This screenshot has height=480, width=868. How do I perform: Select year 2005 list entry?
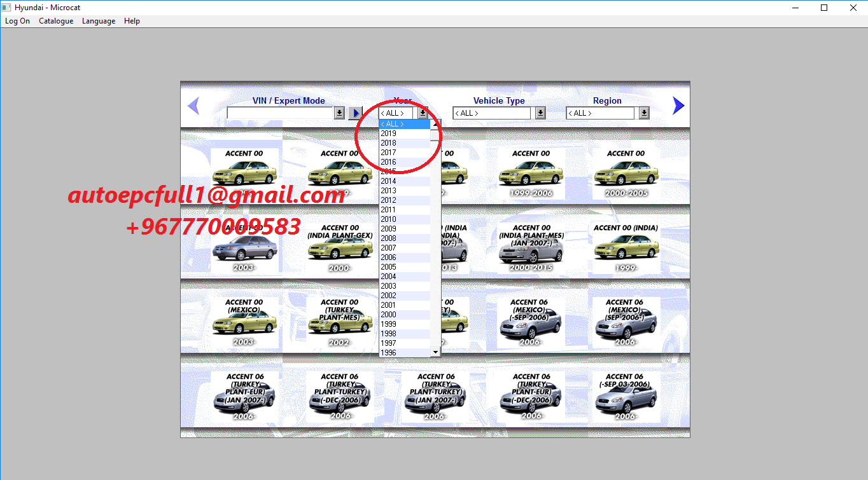[405, 267]
